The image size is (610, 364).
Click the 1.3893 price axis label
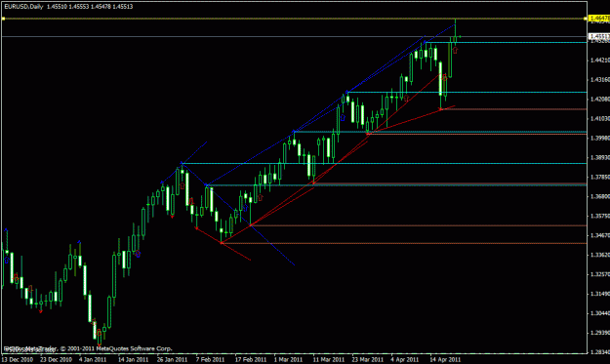[x=600, y=157]
